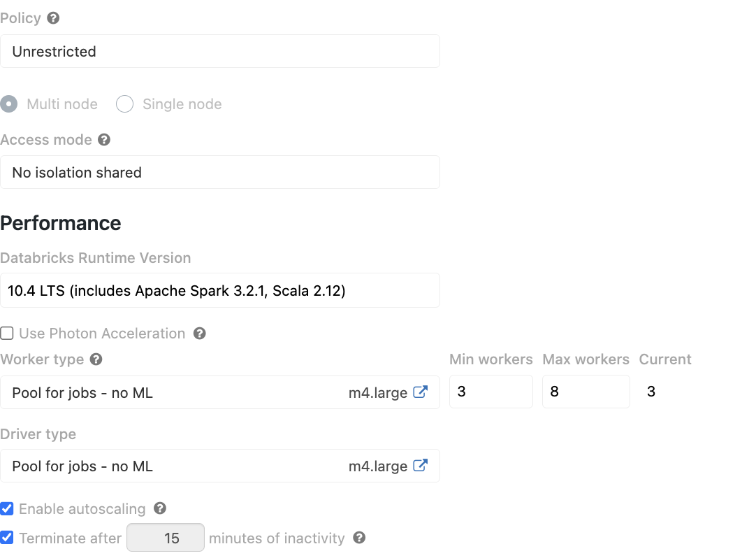Open the Worker type pool selector
The height and width of the screenshot is (558, 756).
tap(175, 392)
